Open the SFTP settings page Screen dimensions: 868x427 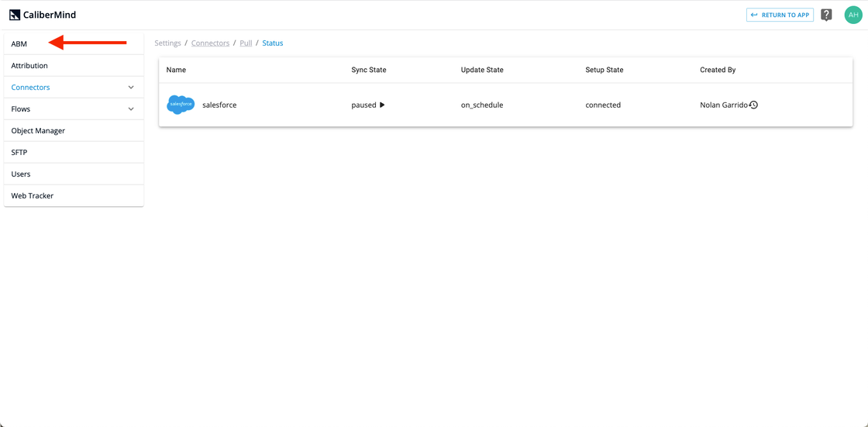coord(19,153)
